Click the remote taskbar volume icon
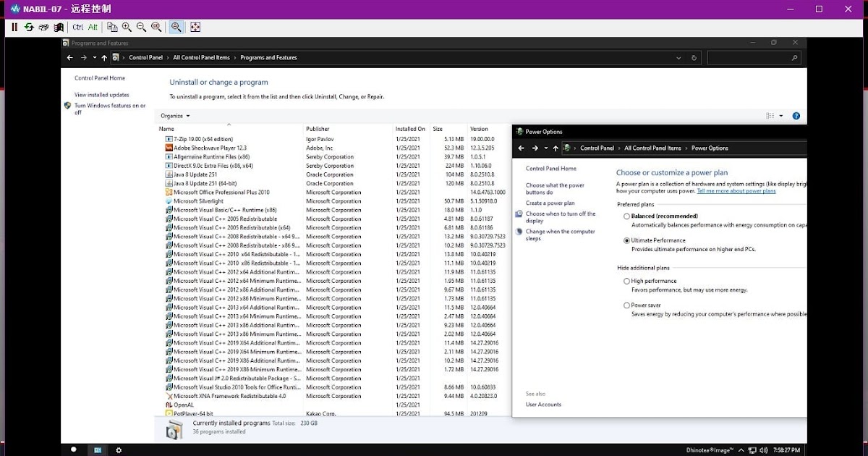The width and height of the screenshot is (868, 456). tap(763, 449)
